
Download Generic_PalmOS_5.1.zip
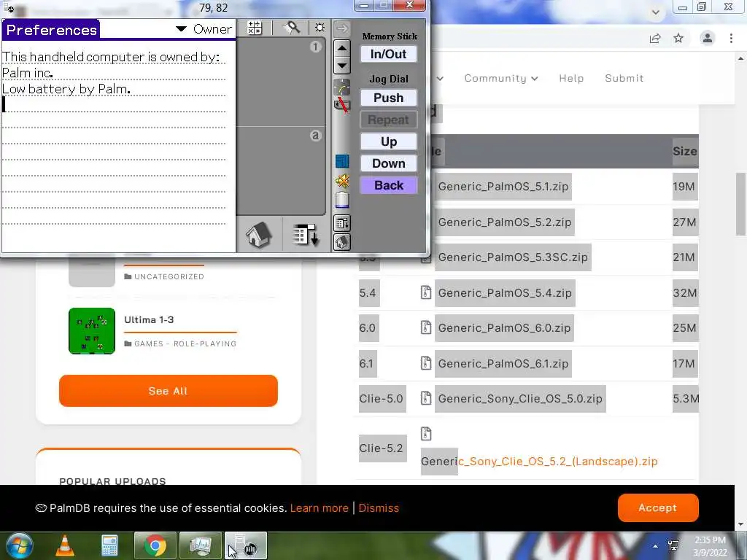pyautogui.click(x=503, y=186)
